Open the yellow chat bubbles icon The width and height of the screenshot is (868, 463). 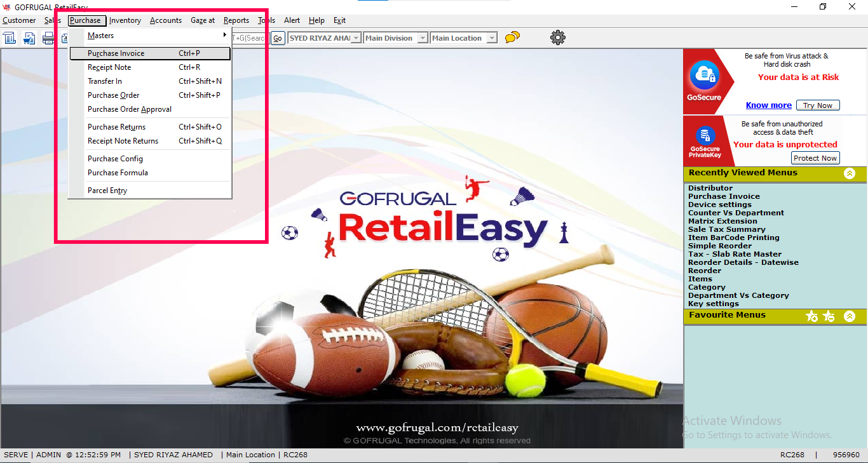click(512, 38)
